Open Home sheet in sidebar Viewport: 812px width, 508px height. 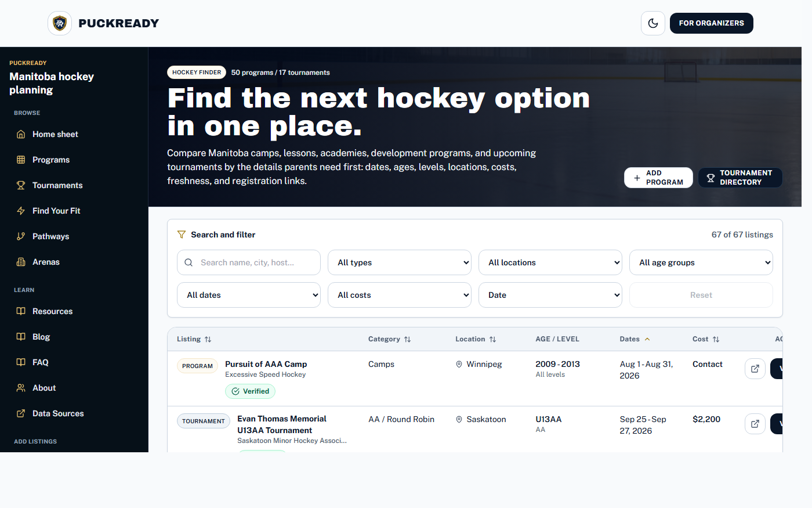[x=74, y=134]
